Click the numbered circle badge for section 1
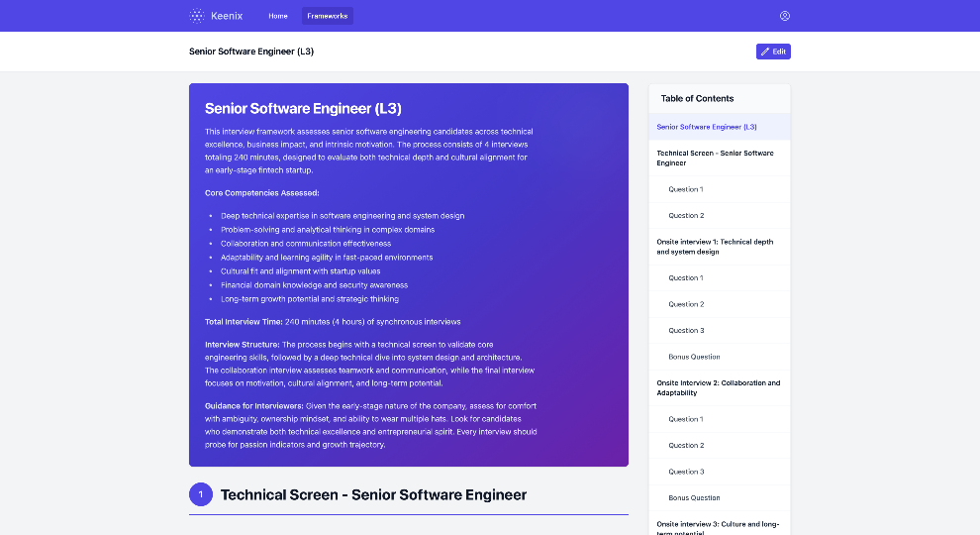The width and height of the screenshot is (980, 535). [x=201, y=494]
